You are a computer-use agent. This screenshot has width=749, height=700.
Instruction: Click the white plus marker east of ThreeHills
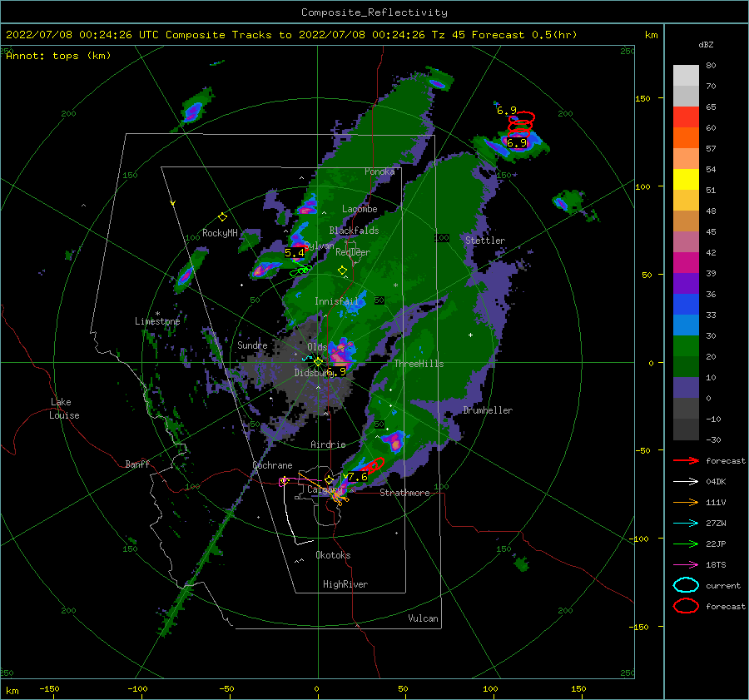pos(470,335)
